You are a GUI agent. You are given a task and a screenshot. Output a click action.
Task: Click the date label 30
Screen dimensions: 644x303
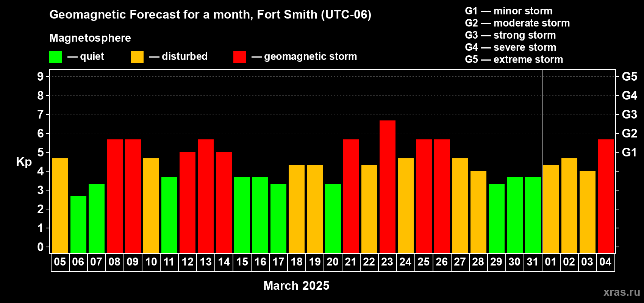point(514,262)
